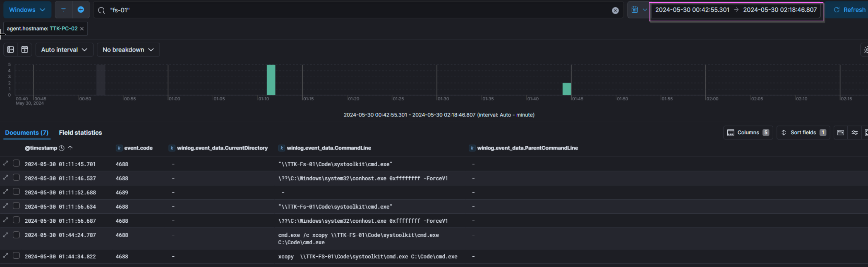Check the row for event code 4689
Viewport: 868px width, 267px height.
click(16, 192)
